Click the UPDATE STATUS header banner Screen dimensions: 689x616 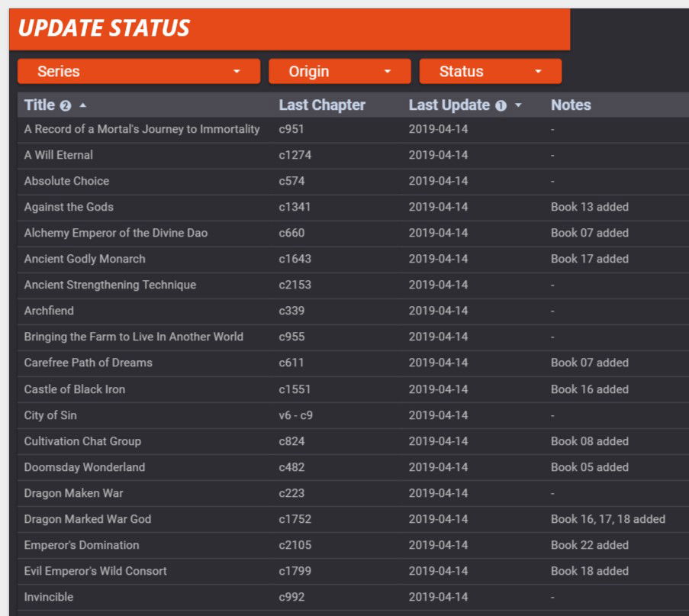tap(290, 29)
